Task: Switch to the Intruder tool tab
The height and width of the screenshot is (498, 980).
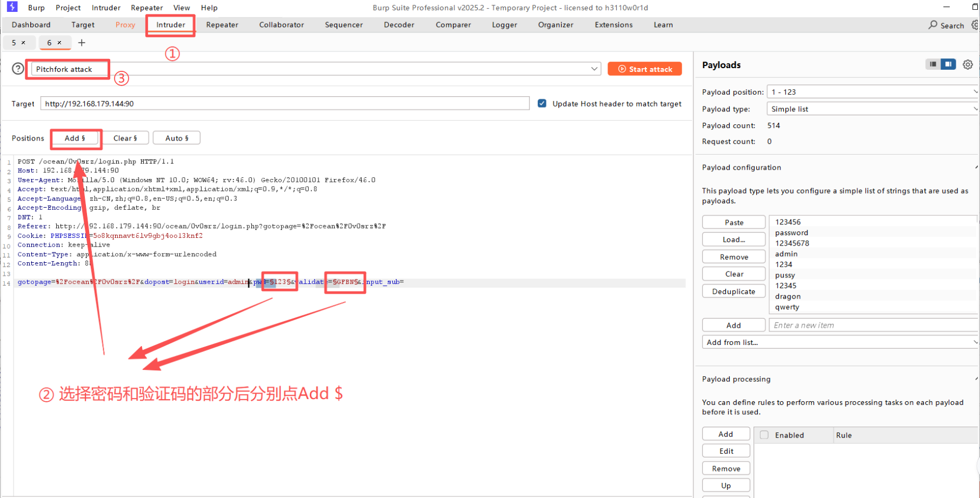Action: coord(171,25)
